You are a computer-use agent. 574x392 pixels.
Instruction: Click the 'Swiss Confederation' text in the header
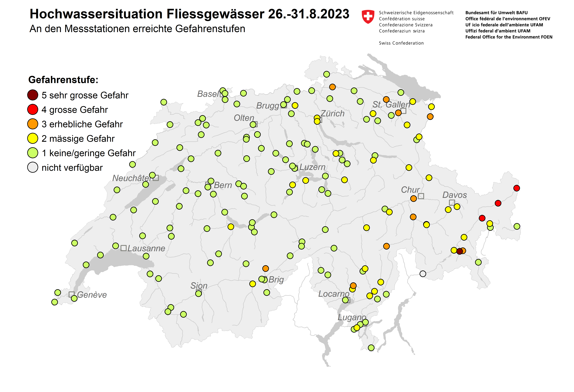tap(401, 43)
